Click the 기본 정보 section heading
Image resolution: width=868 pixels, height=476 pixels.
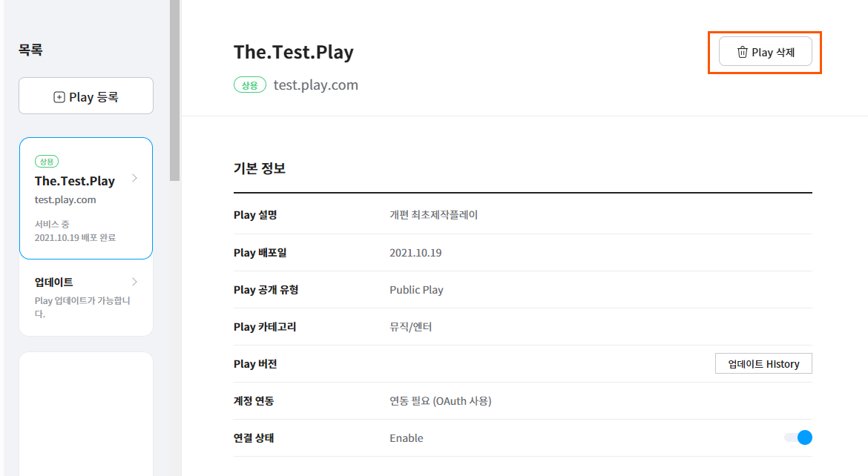pyautogui.click(x=260, y=168)
